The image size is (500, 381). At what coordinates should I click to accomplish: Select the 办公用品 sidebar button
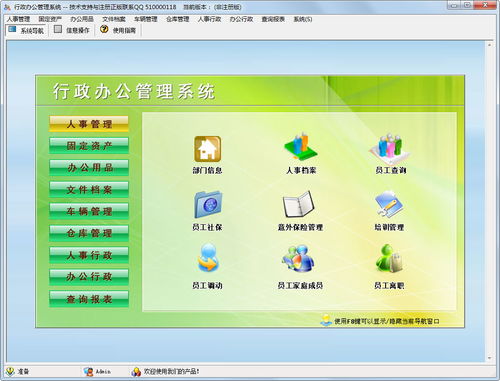tap(89, 168)
